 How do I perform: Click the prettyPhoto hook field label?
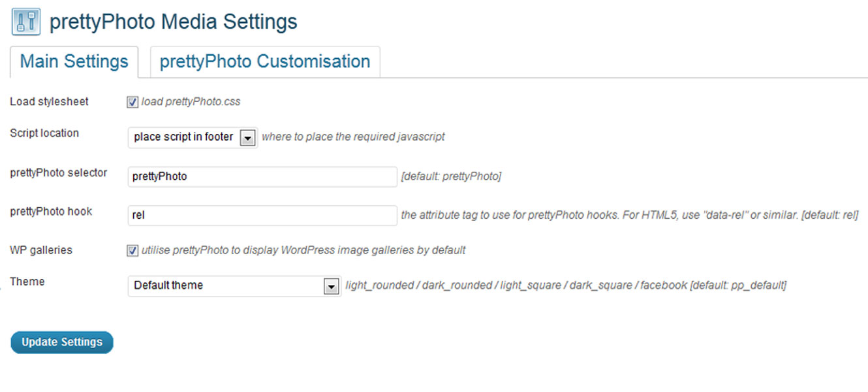51,211
